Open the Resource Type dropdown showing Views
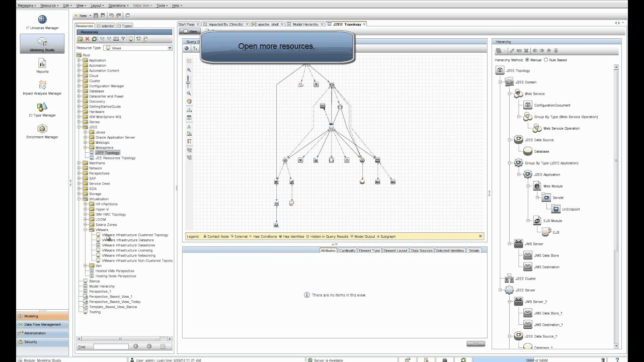This screenshot has width=644, height=362. tap(138, 48)
